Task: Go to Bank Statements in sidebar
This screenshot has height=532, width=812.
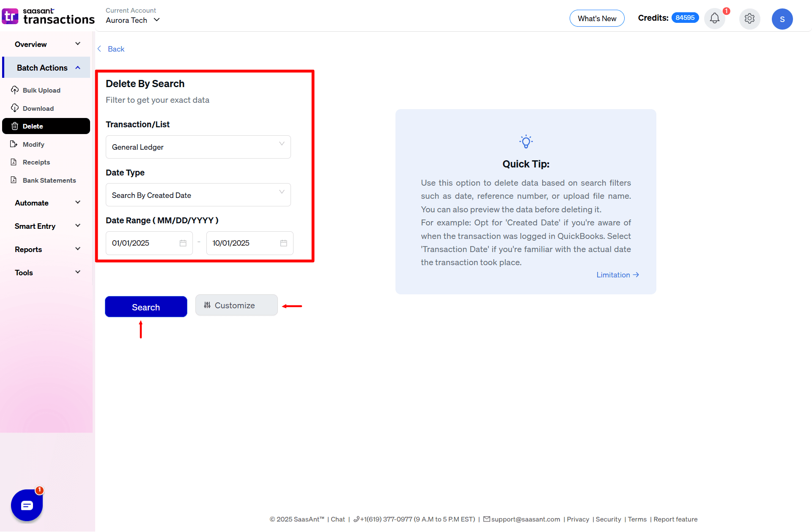Action: tap(49, 180)
